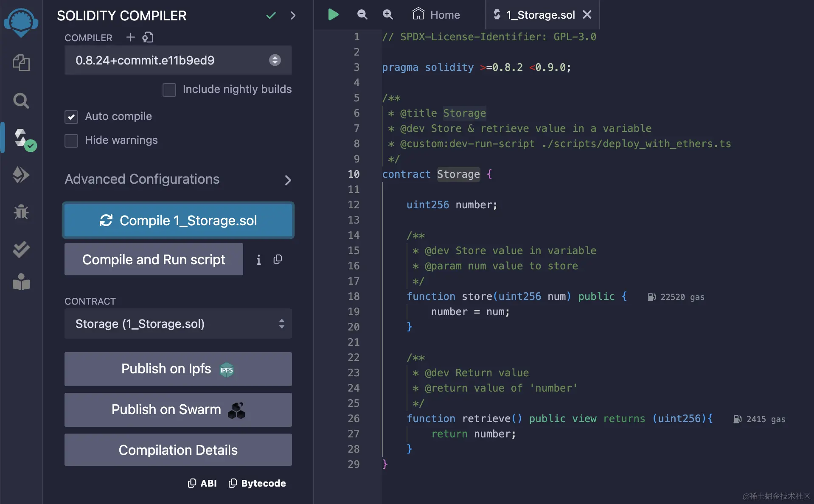Click the 'return number;' code line
This screenshot has width=814, height=504.
click(474, 434)
